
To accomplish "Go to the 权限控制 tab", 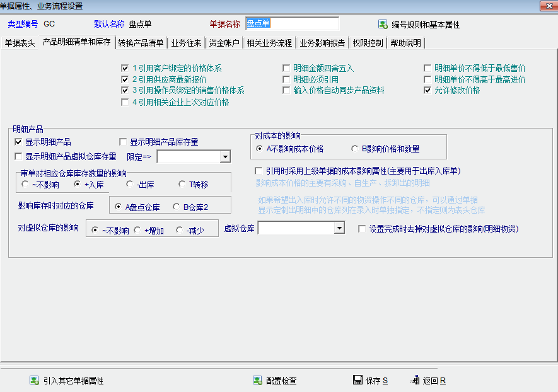I will pyautogui.click(x=368, y=43).
